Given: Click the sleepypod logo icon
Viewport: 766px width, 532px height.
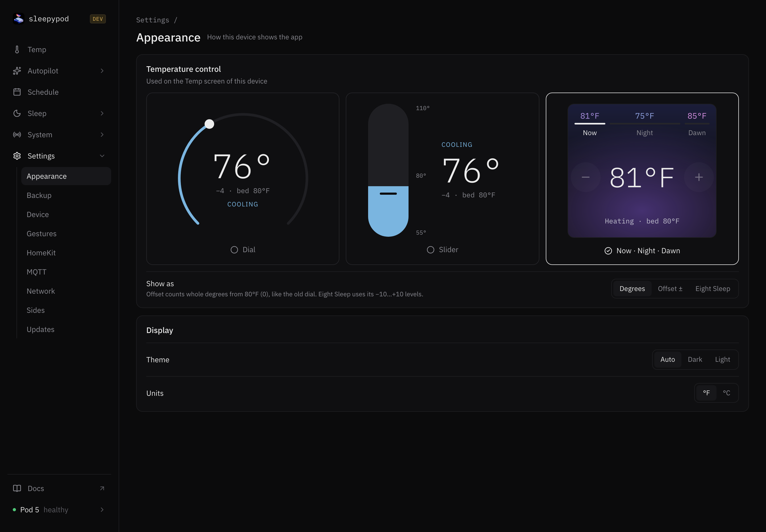Looking at the screenshot, I should tap(18, 19).
